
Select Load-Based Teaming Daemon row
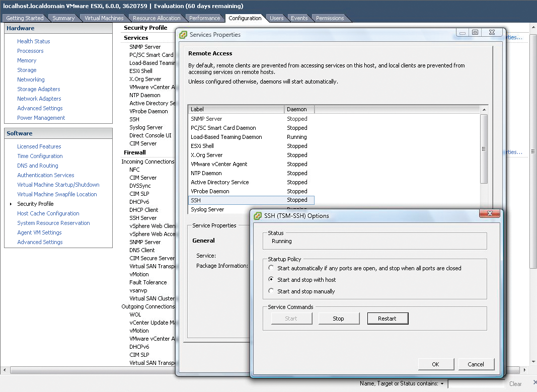coord(251,137)
